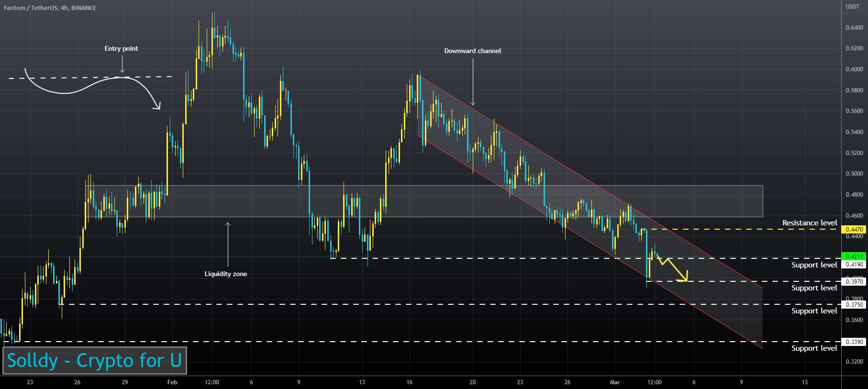Click 'Support level' text below 0.3750 line
Viewport: 868px width, 389px height.
pyautogui.click(x=814, y=311)
